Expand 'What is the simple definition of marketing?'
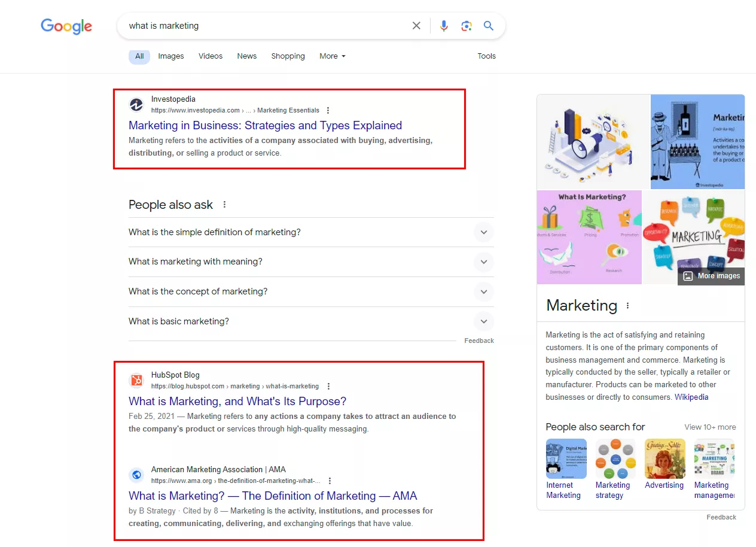 click(x=311, y=232)
